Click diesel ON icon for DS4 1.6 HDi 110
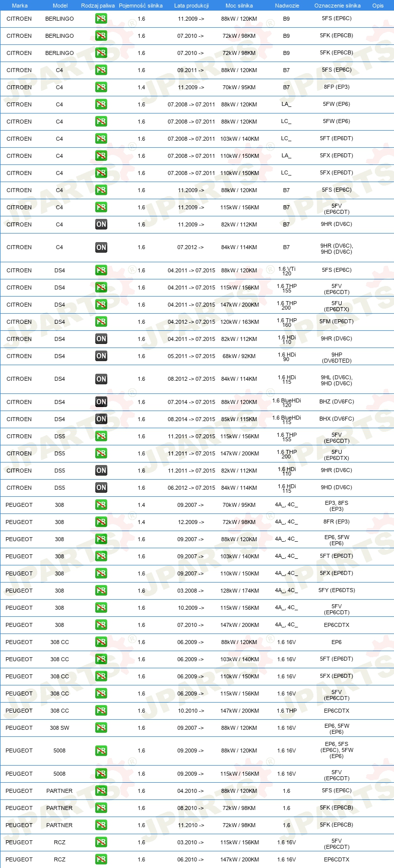Screen dimensions: 394x868 101,339
